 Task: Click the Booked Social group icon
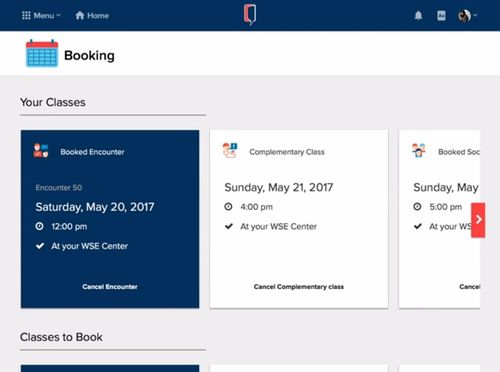click(x=419, y=150)
